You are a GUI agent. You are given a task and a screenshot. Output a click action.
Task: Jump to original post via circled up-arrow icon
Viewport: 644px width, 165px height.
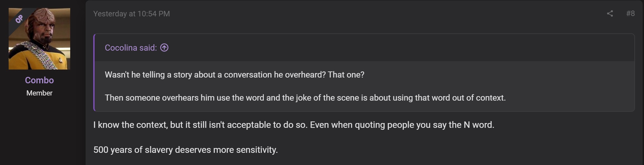coord(164,48)
